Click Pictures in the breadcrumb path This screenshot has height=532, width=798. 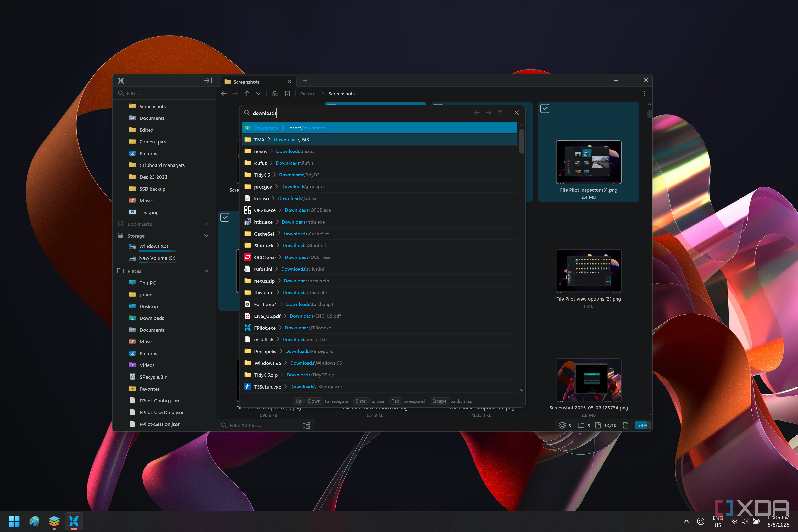(x=308, y=94)
